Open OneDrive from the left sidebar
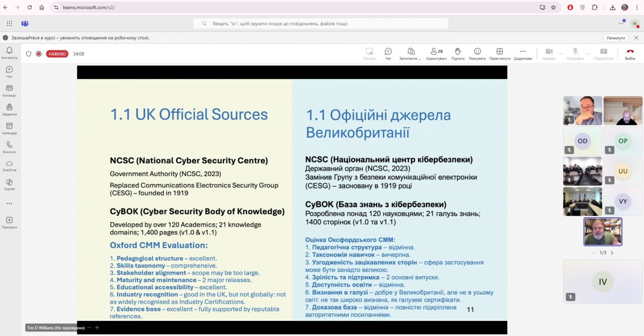The width and height of the screenshot is (644, 336). coord(9,165)
